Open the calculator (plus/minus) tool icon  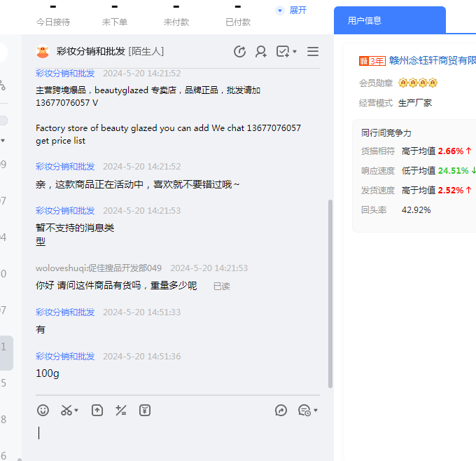(x=121, y=411)
